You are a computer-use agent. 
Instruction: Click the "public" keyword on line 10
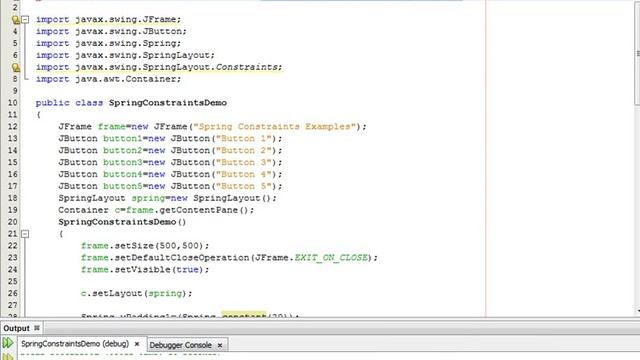(53, 103)
